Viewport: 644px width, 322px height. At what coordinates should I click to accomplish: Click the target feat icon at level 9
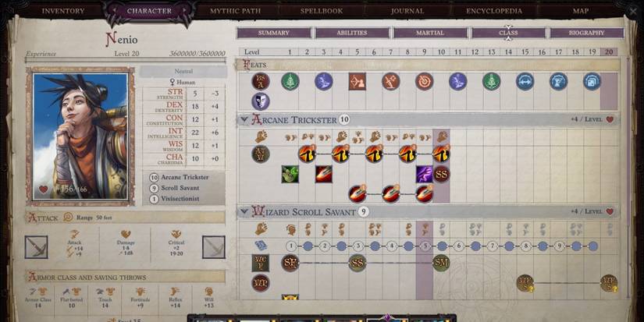point(425,81)
